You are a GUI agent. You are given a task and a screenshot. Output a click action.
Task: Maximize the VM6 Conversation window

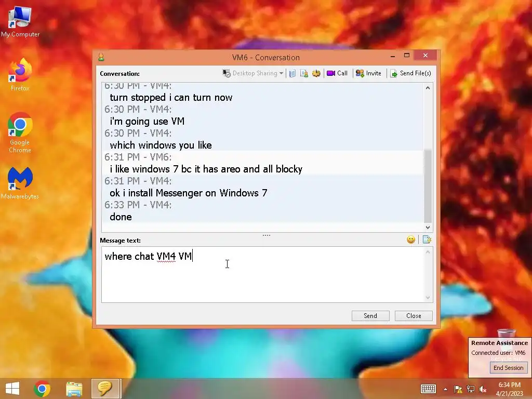(407, 56)
